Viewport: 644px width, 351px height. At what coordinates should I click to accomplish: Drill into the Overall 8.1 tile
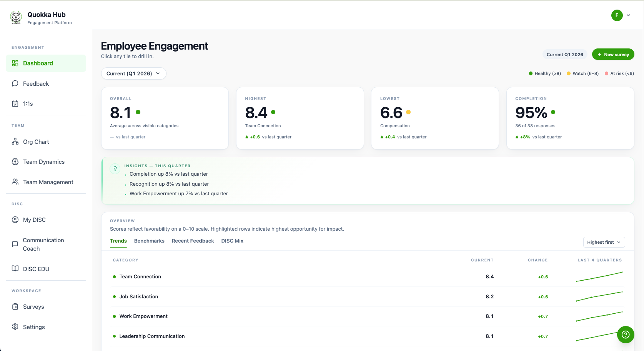[x=165, y=118]
